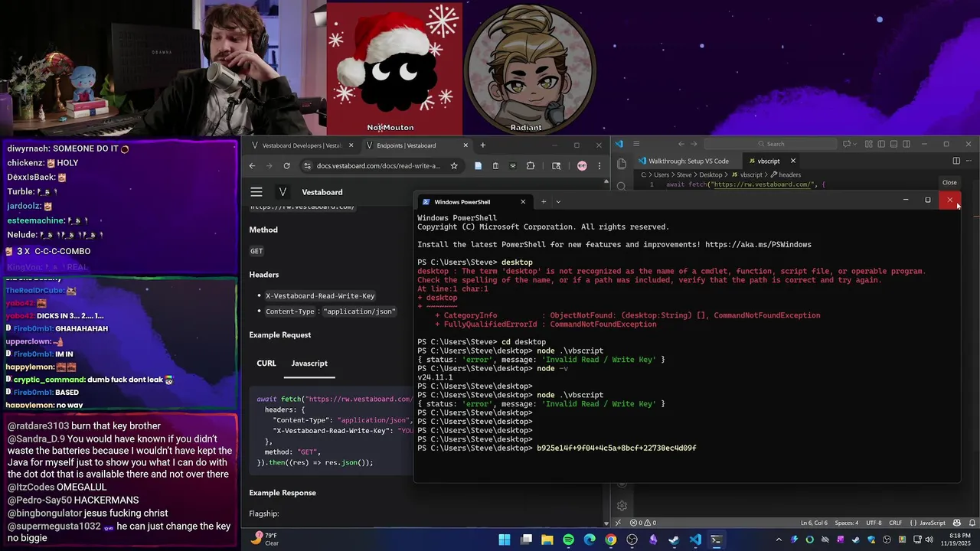The width and height of the screenshot is (980, 551).
Task: Click the VS Code search command center
Action: click(x=769, y=144)
